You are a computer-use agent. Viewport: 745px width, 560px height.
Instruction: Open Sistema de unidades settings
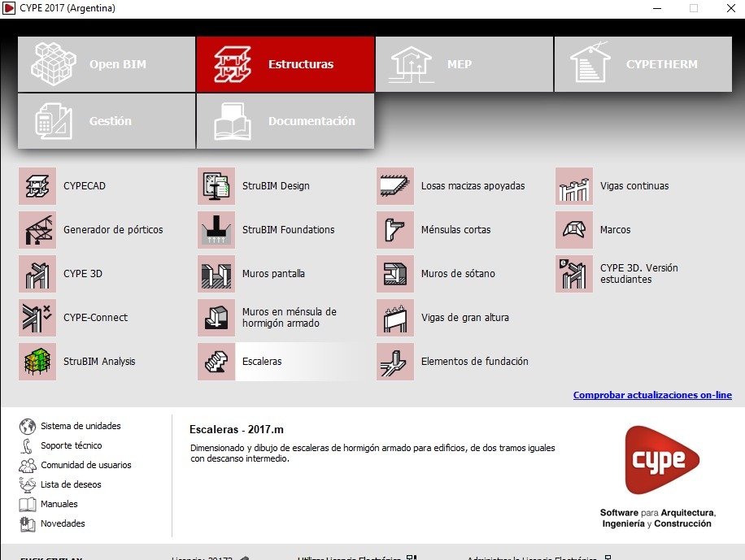[80, 426]
